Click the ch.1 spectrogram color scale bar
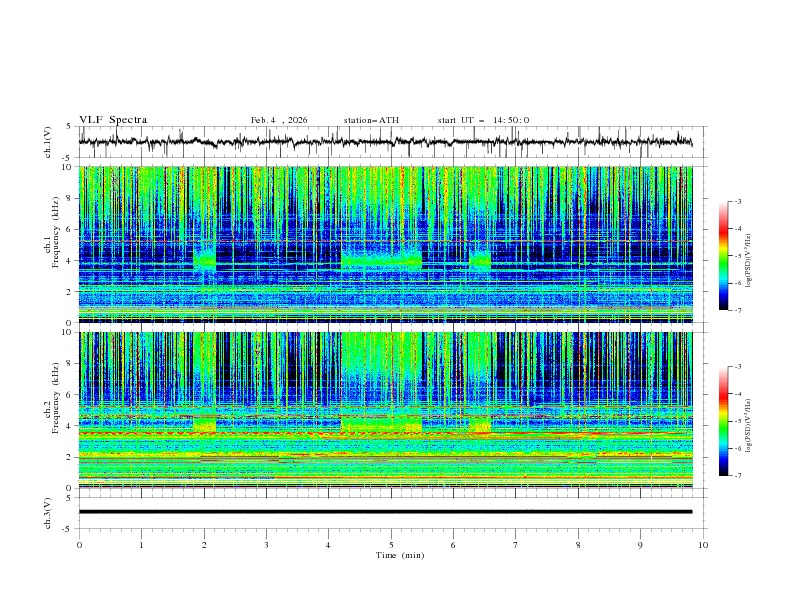 pyautogui.click(x=723, y=256)
